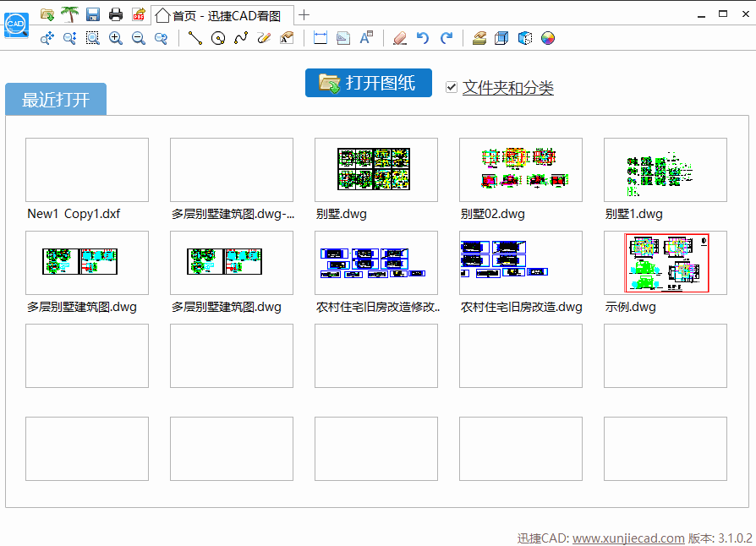
Task: Open the layers manager icon
Action: [479, 38]
